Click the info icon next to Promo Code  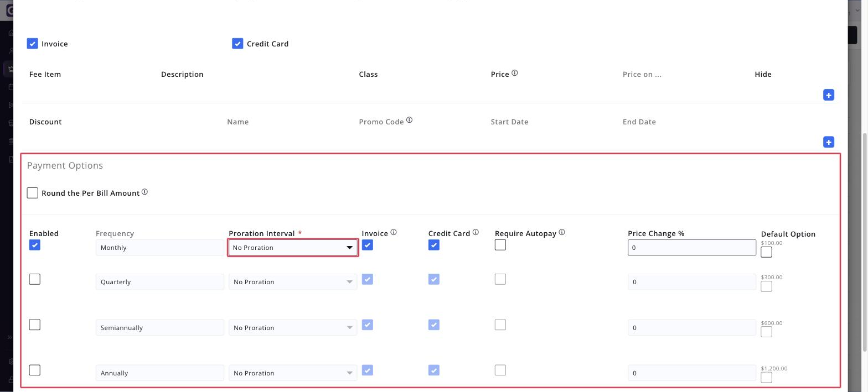coord(410,120)
